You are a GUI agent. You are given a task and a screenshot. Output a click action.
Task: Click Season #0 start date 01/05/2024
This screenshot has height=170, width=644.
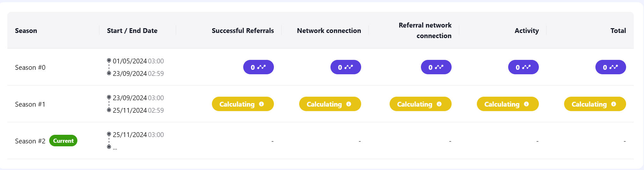130,61
